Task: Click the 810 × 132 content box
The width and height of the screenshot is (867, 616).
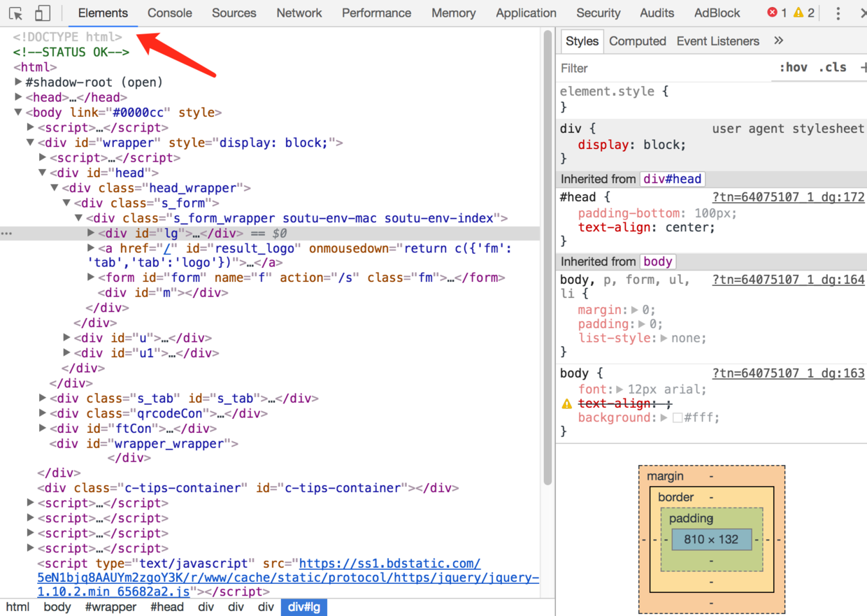Action: tap(711, 540)
